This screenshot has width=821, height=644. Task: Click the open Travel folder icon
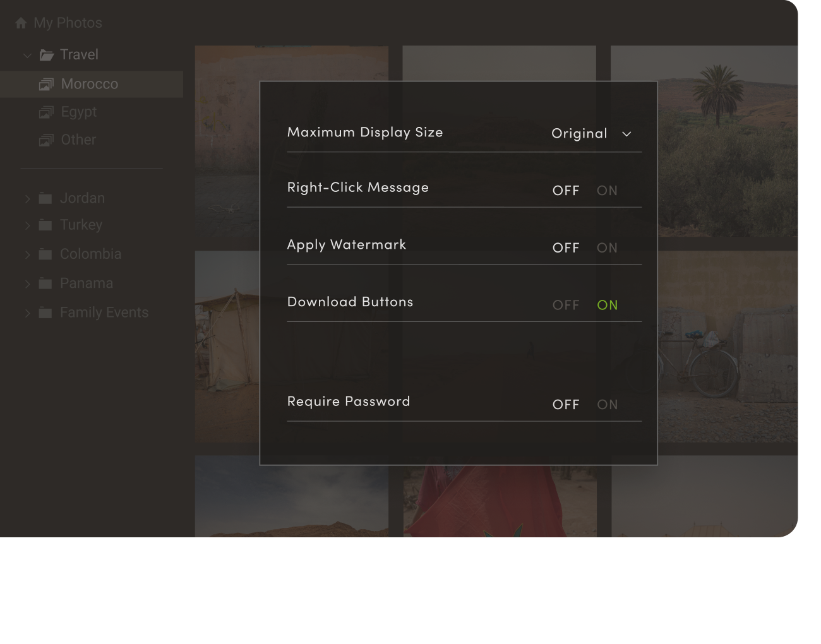click(x=46, y=55)
